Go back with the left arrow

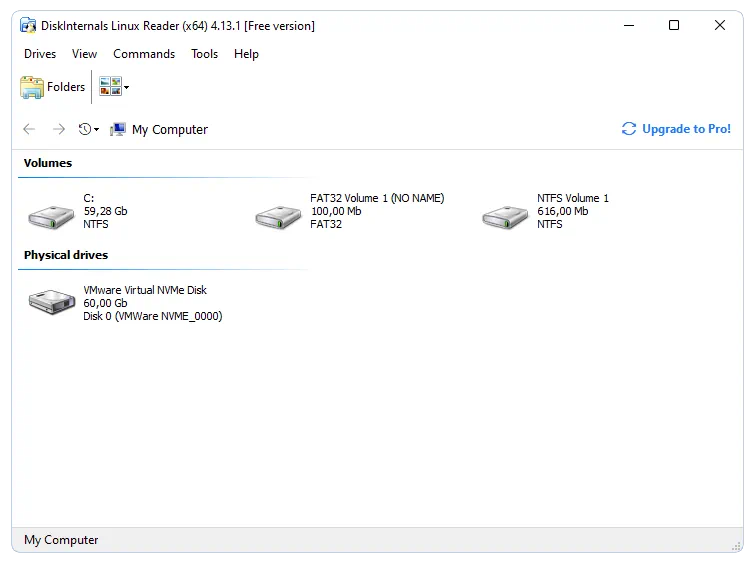[29, 129]
